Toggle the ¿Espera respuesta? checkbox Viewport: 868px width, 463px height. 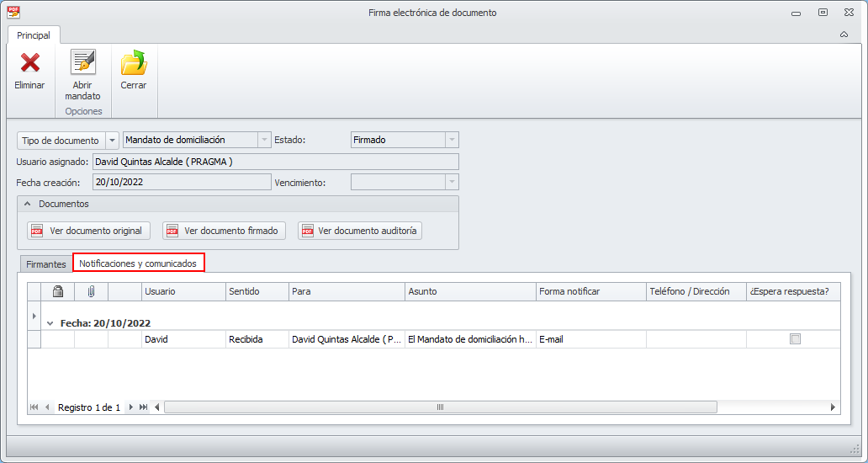tap(795, 339)
